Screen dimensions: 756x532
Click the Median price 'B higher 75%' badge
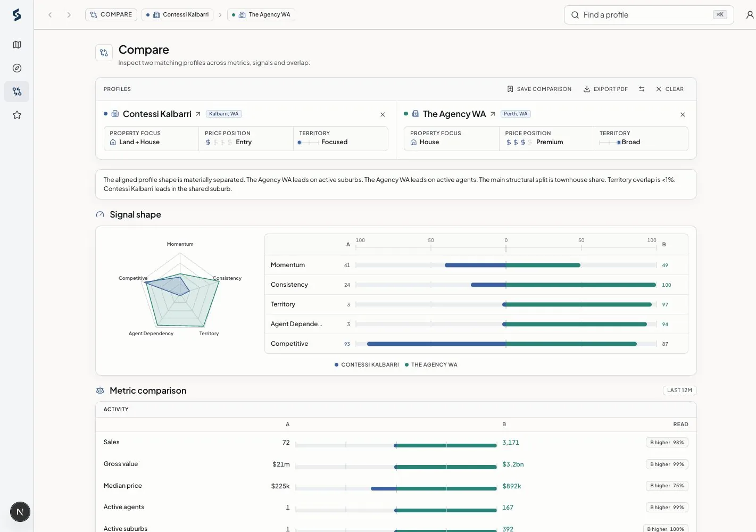[x=667, y=486]
